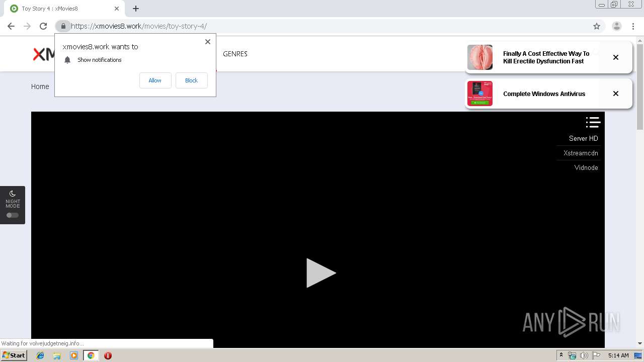Toggle the Night Mode switch
Viewport: 644px width, 362px height.
(x=13, y=215)
